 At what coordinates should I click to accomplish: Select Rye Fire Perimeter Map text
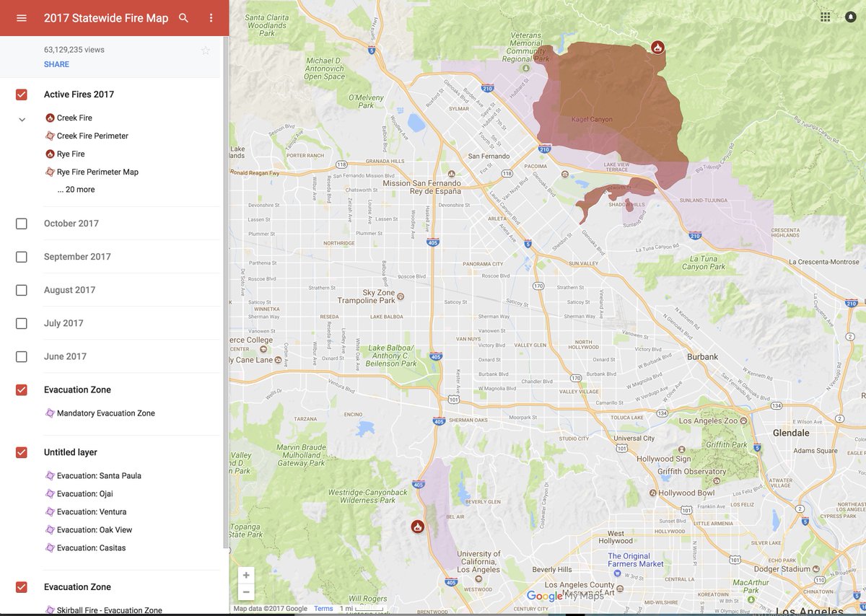(97, 172)
